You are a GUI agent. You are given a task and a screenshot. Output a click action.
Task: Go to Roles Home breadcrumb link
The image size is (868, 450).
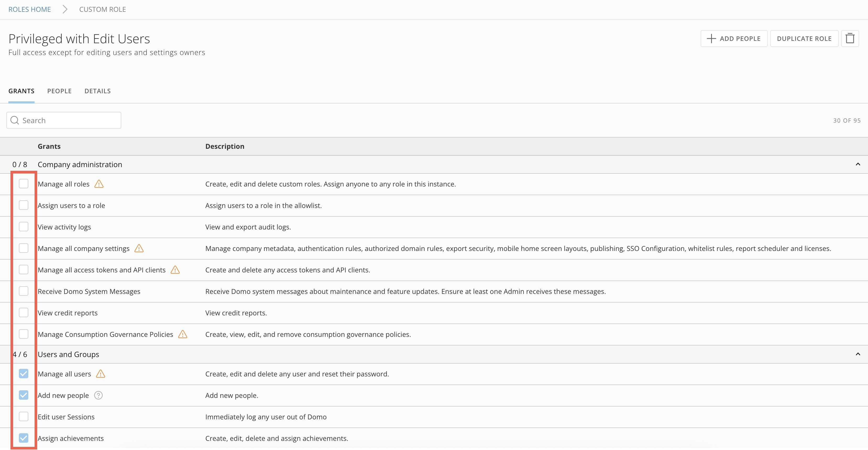click(30, 9)
